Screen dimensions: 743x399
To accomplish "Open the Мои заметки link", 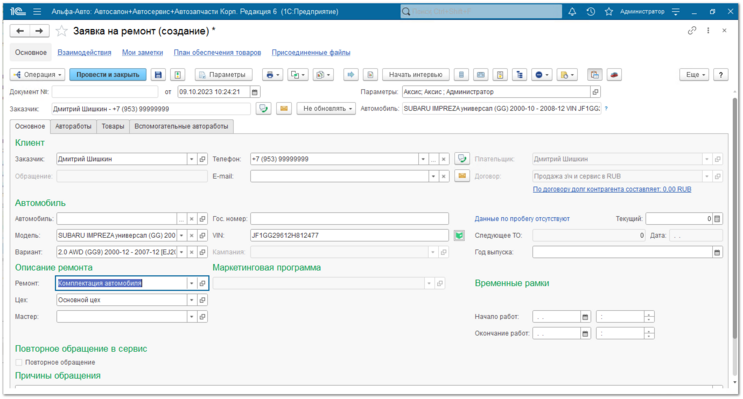I will click(143, 53).
